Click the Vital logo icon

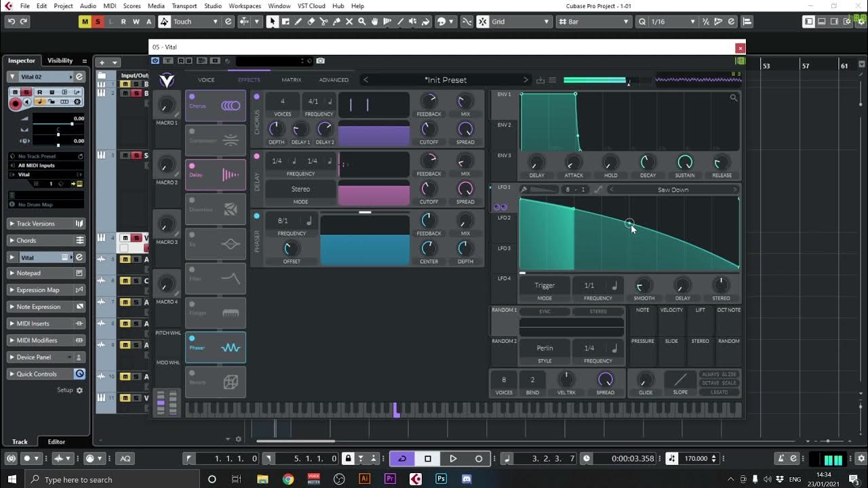167,81
